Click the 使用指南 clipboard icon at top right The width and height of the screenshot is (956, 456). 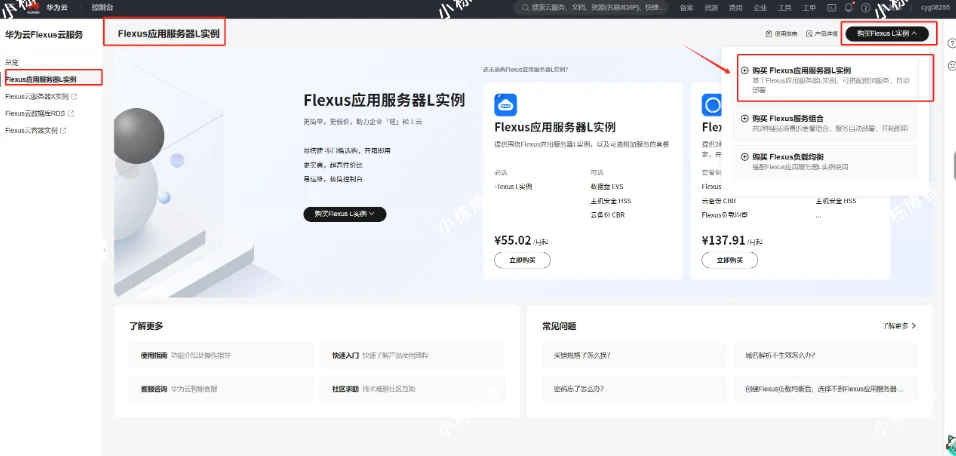click(x=769, y=34)
